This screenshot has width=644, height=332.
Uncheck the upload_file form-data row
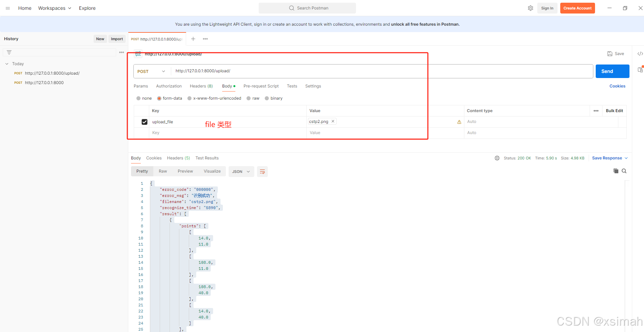pos(145,122)
